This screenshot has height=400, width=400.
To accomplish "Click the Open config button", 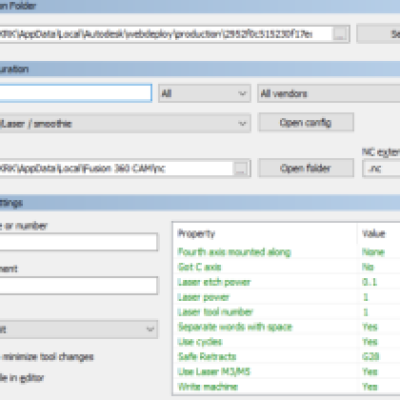I will coord(306,122).
